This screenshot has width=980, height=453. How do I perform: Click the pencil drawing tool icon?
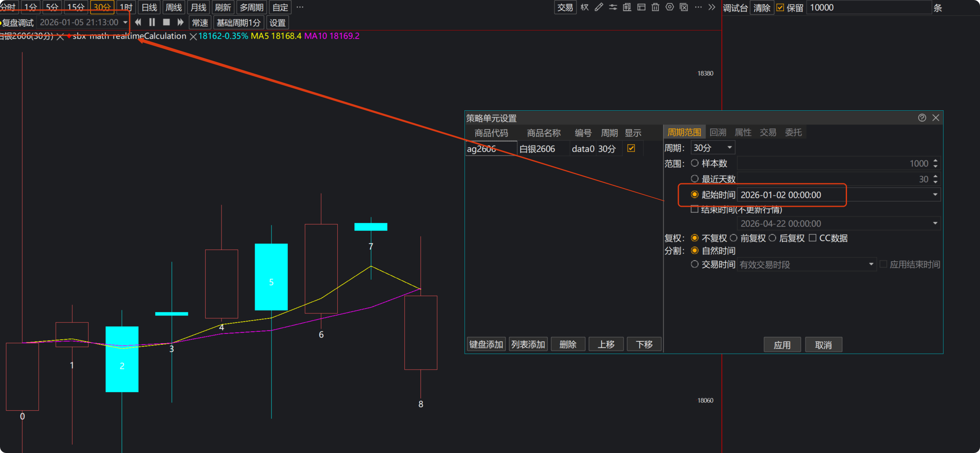coord(599,7)
